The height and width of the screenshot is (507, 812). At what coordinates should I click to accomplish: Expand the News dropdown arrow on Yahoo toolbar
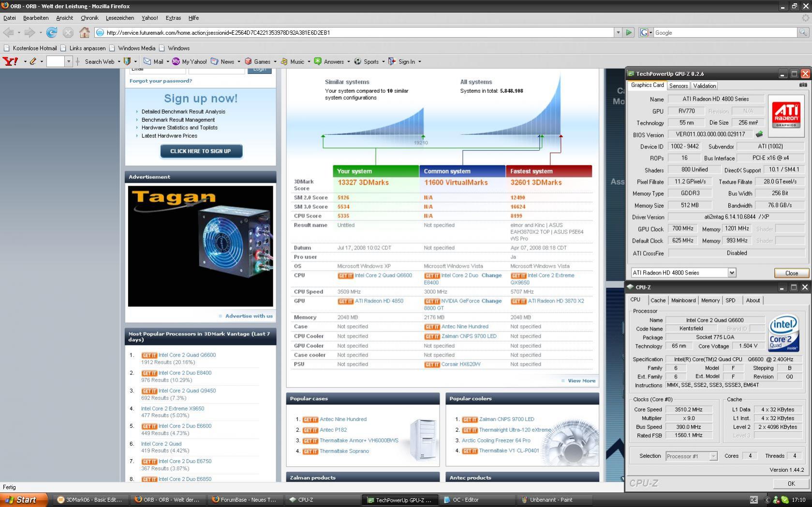(238, 62)
